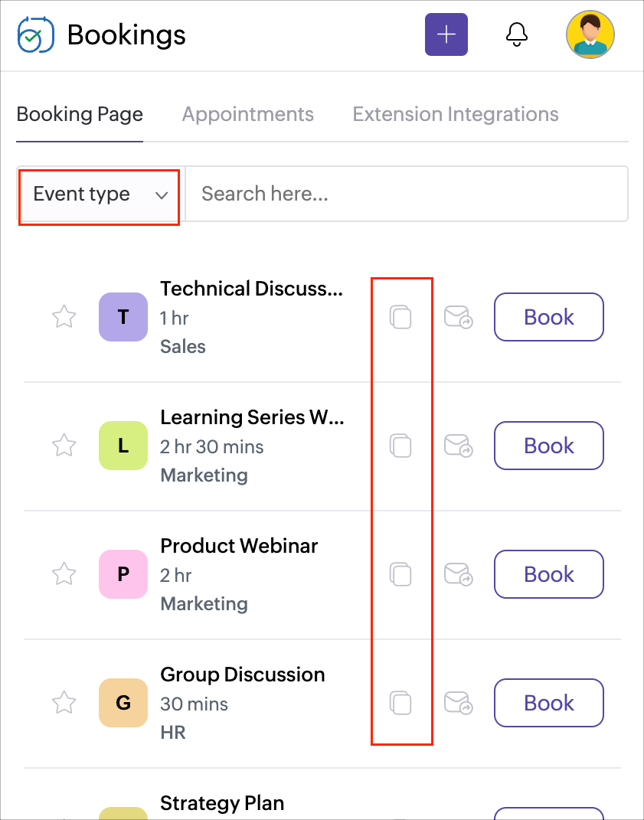Share Learning Series event via email
The image size is (644, 820).
click(458, 446)
